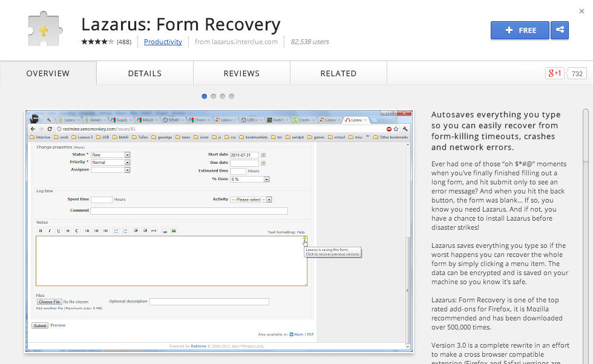Click the Bold formatting button in Notes
Viewport: 593px width, 364px height.
(41, 230)
